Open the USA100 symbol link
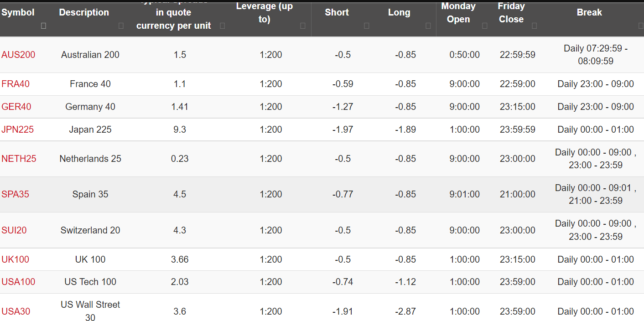Viewport: 644px width, 321px height. [x=18, y=282]
